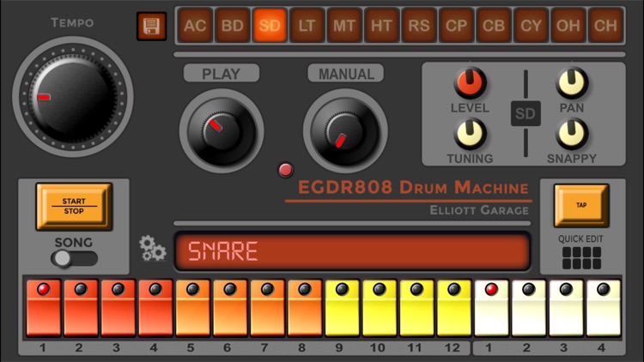The width and height of the screenshot is (644, 362).
Task: Click the SD label in the parameter panel
Action: click(x=526, y=114)
